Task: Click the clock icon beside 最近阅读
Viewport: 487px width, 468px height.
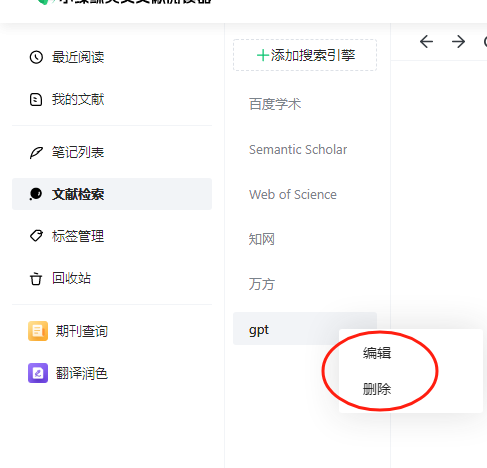Action: (x=36, y=57)
